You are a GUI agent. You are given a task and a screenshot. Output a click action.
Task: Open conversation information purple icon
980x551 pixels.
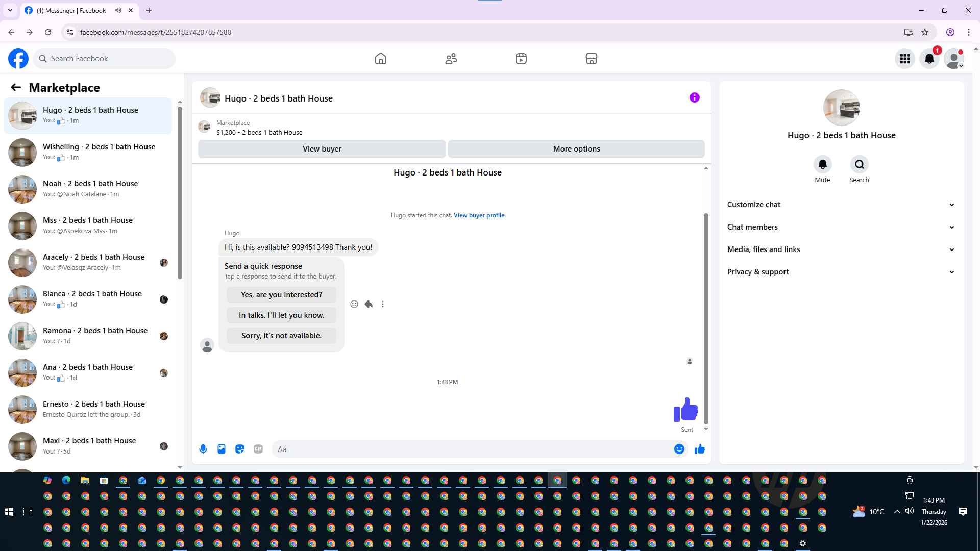695,97
